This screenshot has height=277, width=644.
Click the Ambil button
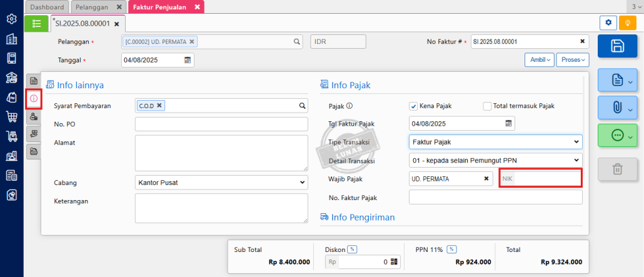click(539, 60)
